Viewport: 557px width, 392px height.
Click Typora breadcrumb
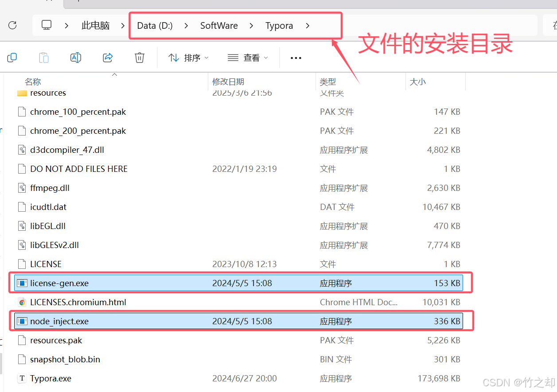tap(279, 26)
